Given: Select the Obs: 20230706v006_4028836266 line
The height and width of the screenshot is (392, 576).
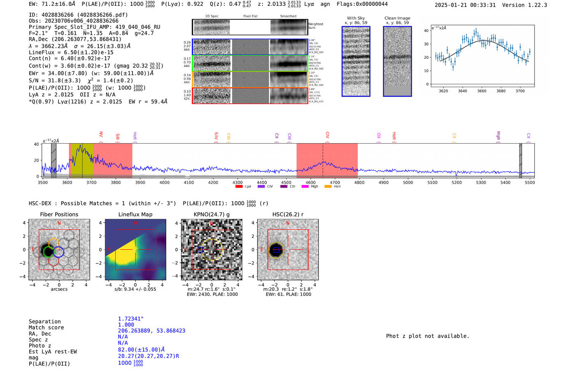Looking at the screenshot, I should [74, 21].
